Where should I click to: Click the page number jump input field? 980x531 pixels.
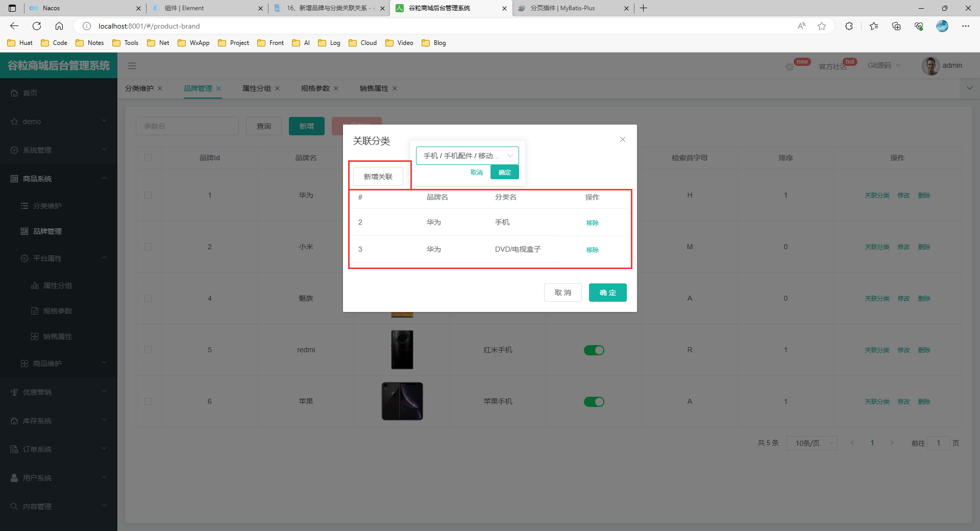coord(938,443)
